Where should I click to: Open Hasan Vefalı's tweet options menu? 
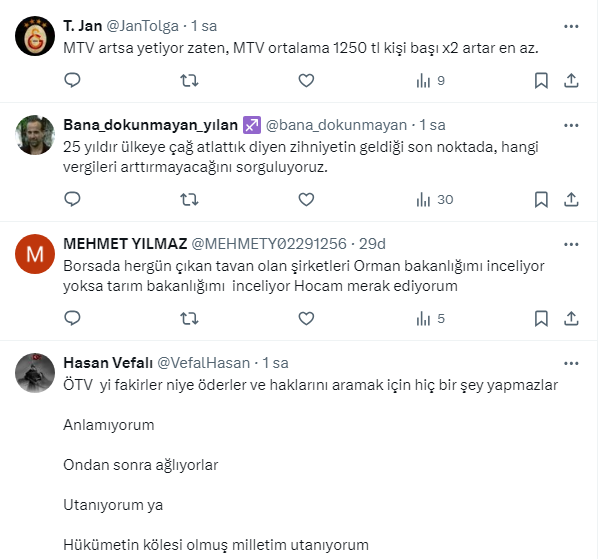click(x=570, y=363)
